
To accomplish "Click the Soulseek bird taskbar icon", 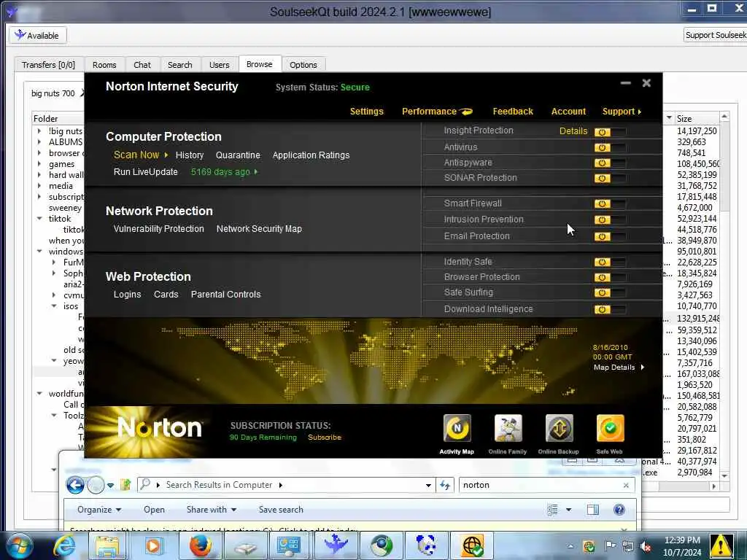I will (x=336, y=545).
